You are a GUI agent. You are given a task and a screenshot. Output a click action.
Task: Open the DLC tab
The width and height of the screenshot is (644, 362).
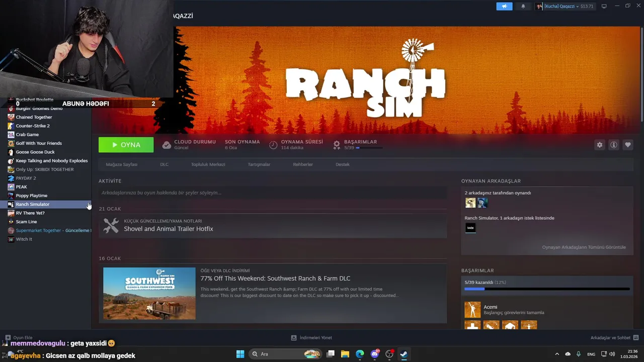point(165,164)
